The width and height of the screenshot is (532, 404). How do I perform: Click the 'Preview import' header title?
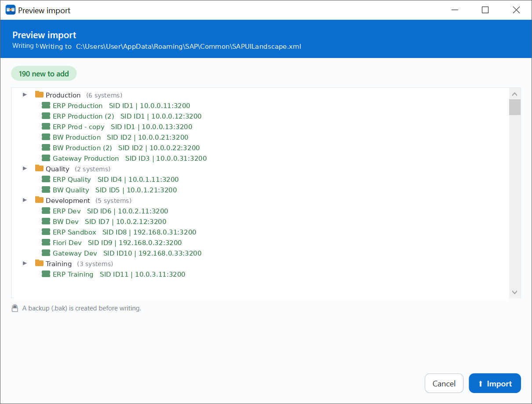[x=44, y=35]
